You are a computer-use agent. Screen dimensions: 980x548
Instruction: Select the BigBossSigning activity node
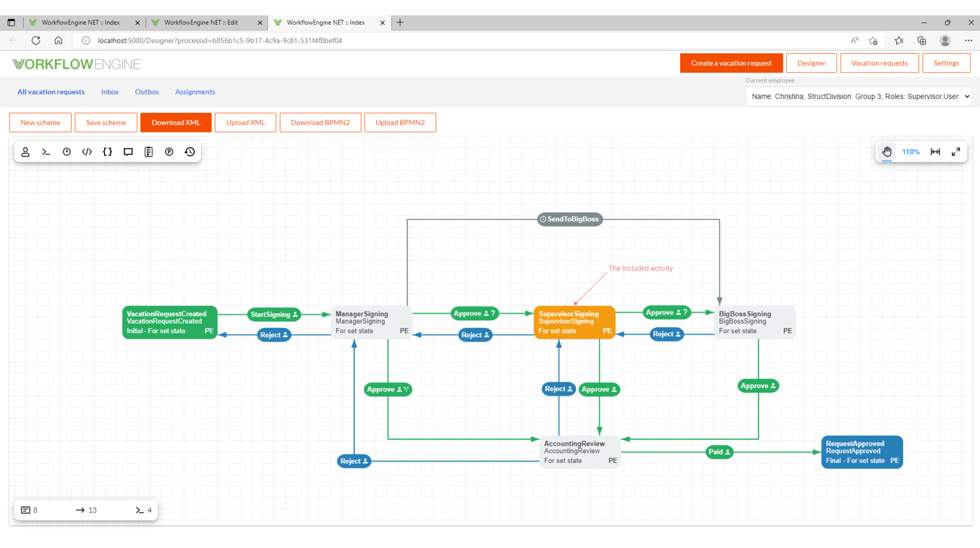tap(755, 322)
